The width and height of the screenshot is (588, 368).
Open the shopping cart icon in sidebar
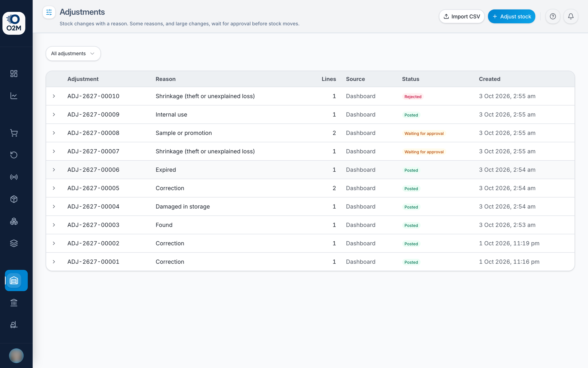tap(14, 133)
